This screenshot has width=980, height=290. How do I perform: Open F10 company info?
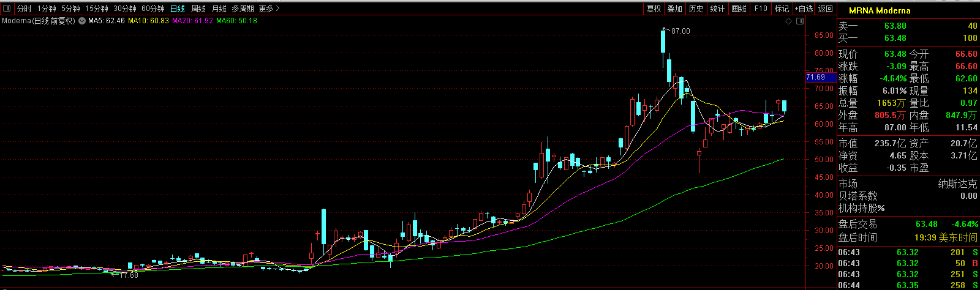(761, 9)
